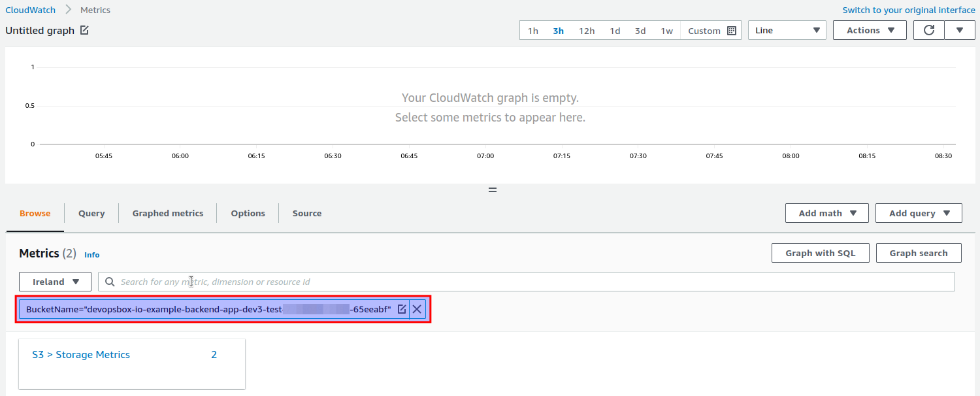Follow the Switch to your original interface link
This screenshot has height=396, width=980.
pyautogui.click(x=909, y=10)
